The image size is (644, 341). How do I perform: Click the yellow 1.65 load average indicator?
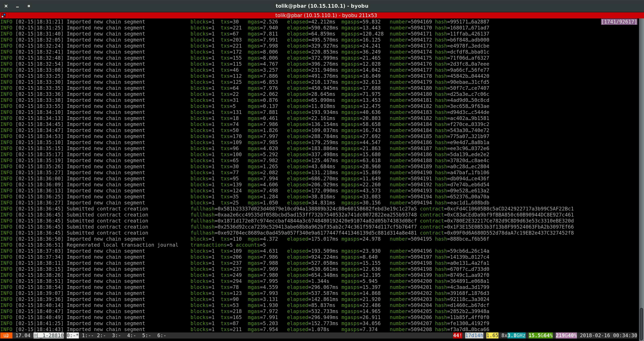point(492,335)
